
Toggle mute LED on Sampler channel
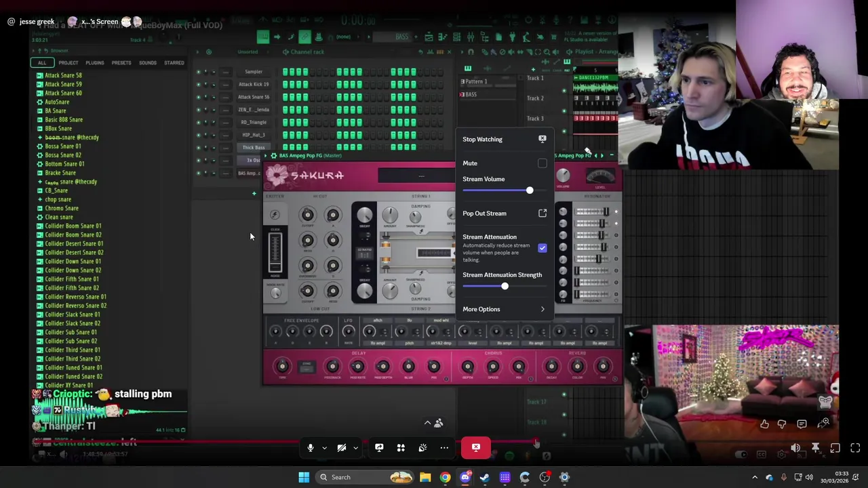[x=198, y=72]
